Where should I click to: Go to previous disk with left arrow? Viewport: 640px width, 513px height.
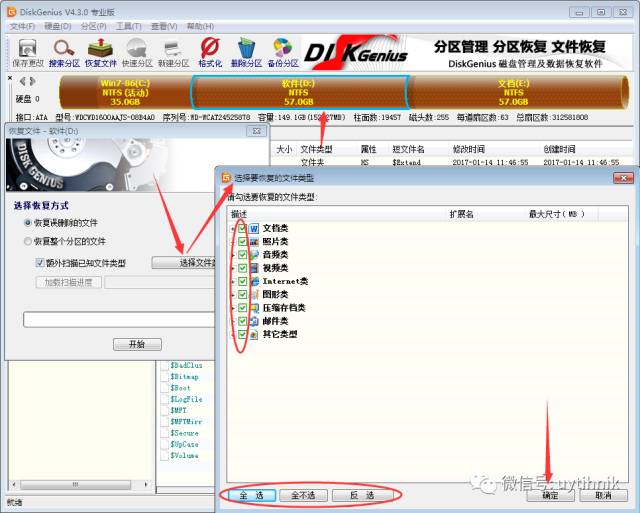coord(23,81)
